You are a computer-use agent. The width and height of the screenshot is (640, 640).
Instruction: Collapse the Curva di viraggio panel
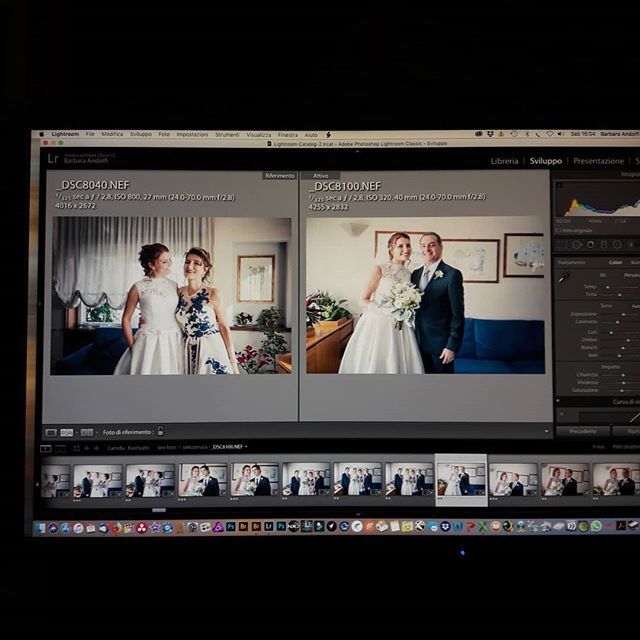coord(558,402)
